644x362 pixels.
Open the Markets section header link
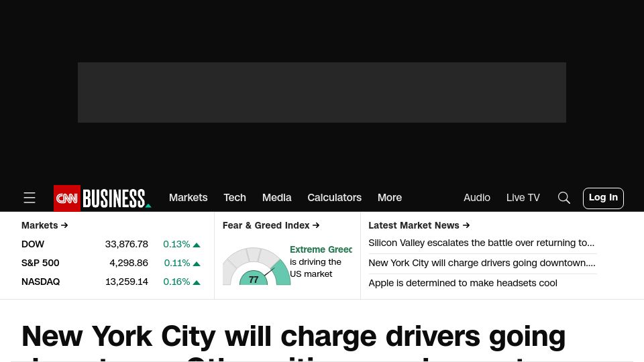point(45,225)
